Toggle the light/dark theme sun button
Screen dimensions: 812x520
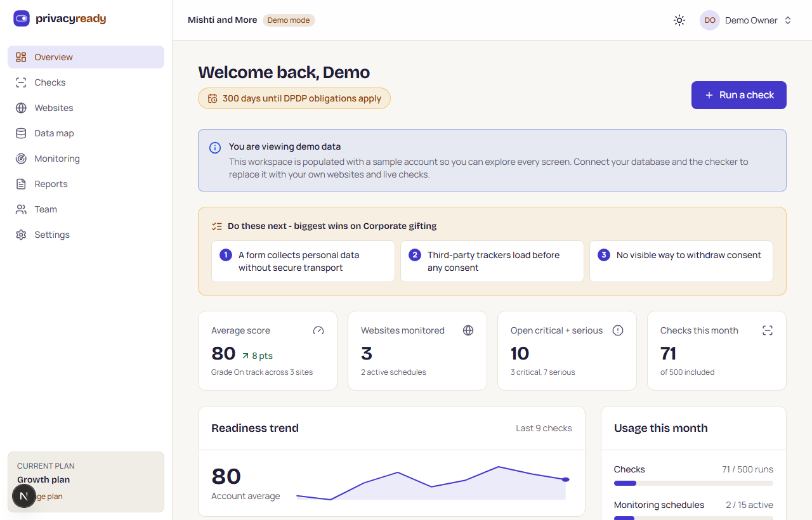pyautogui.click(x=679, y=20)
